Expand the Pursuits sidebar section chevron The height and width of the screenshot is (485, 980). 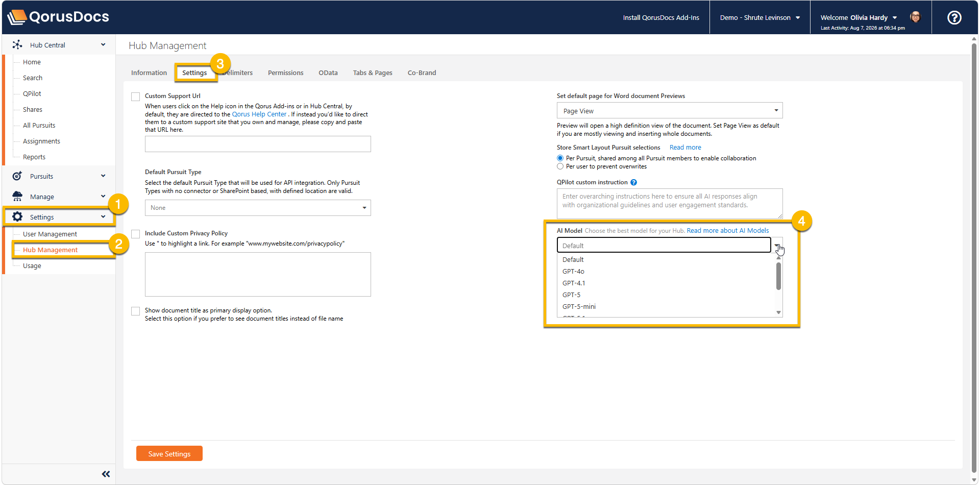coord(103,176)
